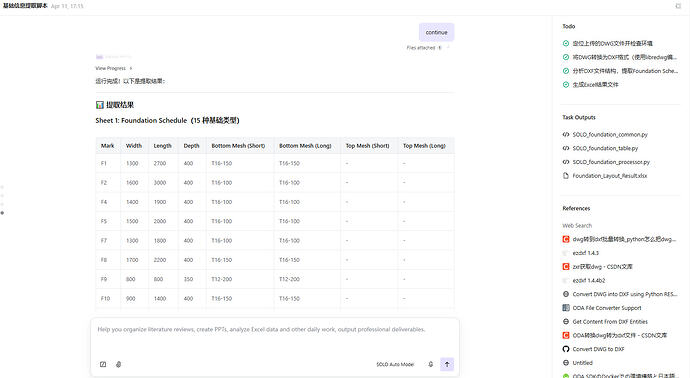Click the 'Depth' column header
Viewport: 690px width, 378px height.
tap(191, 146)
